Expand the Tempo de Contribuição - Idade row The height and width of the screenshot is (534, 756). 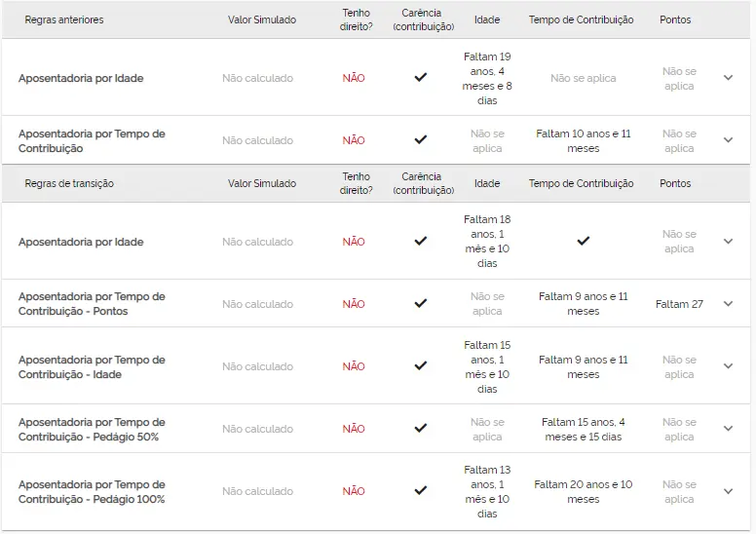coord(728,366)
